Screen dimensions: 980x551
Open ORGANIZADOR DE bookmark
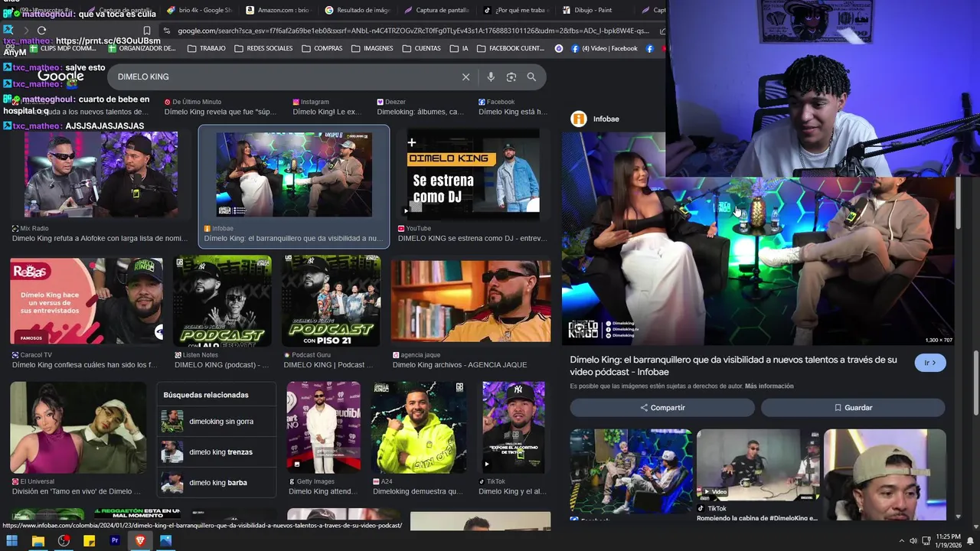[x=142, y=48]
